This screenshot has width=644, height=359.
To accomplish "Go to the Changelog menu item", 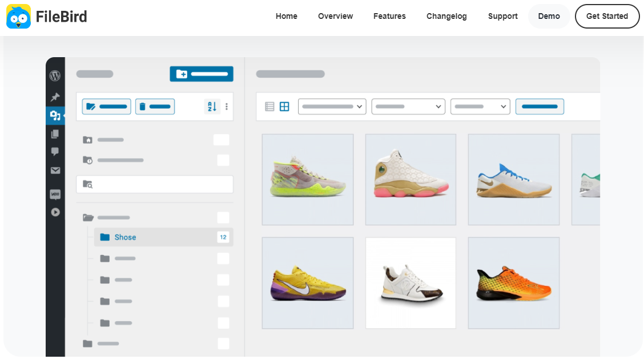I will 446,16.
